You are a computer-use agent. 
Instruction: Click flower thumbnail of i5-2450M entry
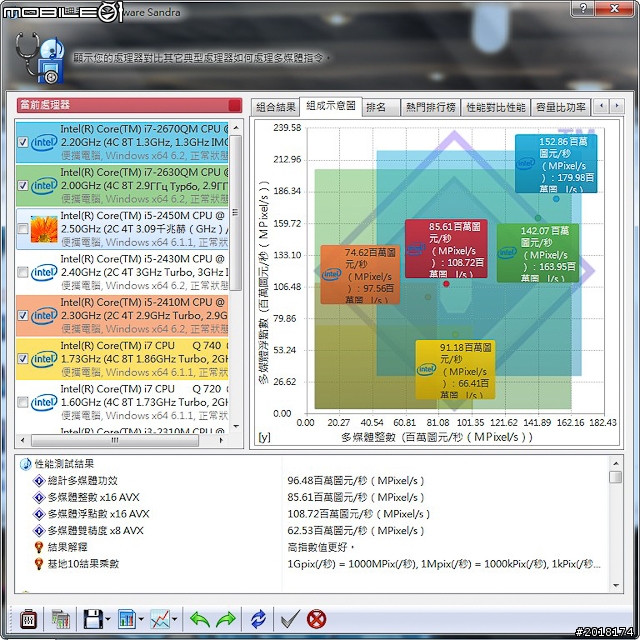click(44, 229)
